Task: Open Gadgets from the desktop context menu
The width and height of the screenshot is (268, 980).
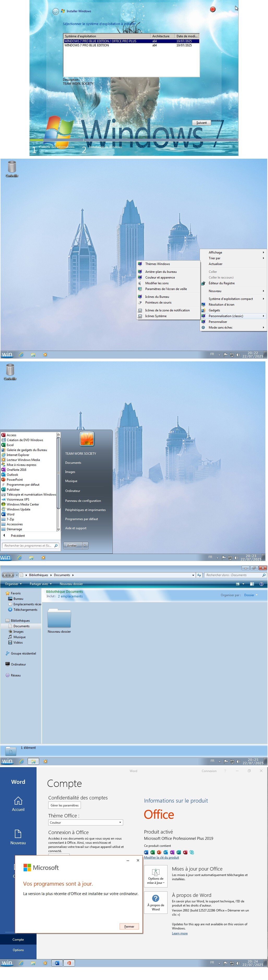Action: pos(233,310)
